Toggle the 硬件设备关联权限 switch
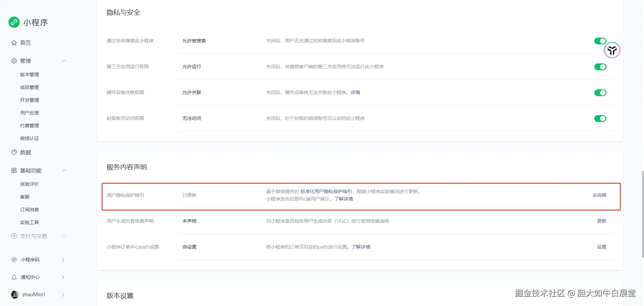This screenshot has width=644, height=306. point(600,93)
